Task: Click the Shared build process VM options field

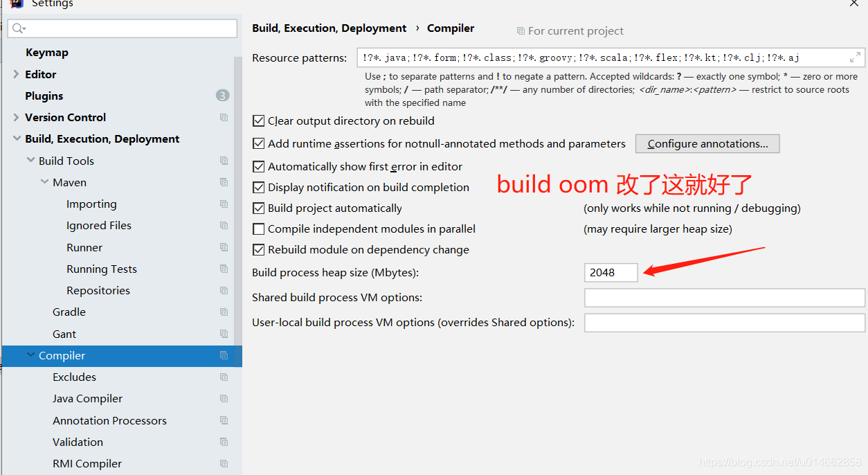Action: [x=725, y=298]
